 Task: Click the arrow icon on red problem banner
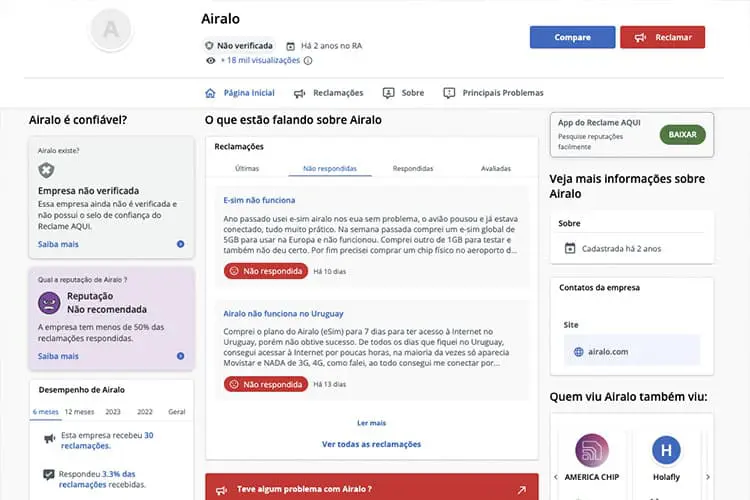point(521,490)
